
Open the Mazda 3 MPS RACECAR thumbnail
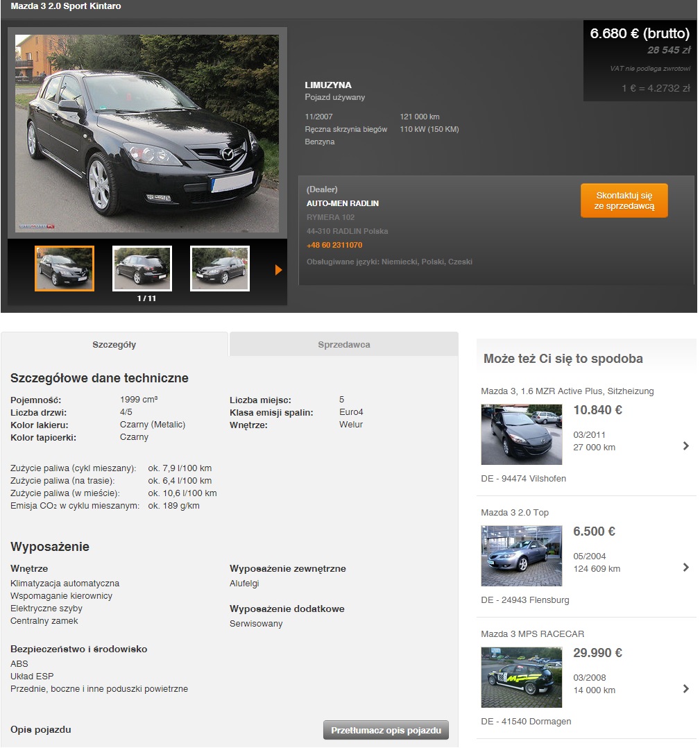(x=521, y=677)
